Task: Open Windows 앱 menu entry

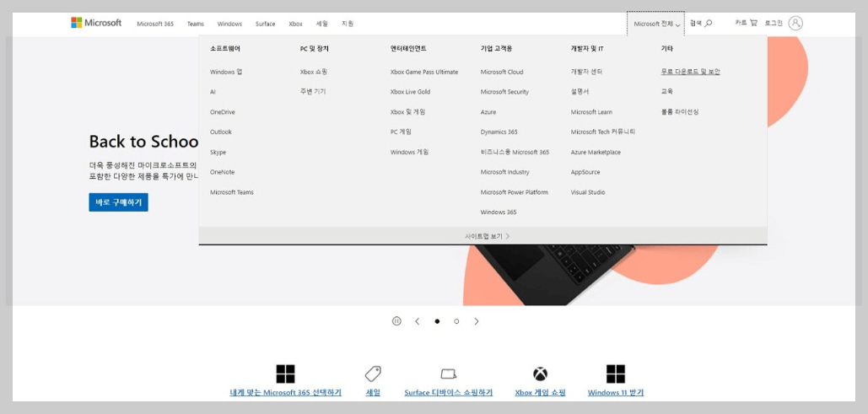Action: click(x=226, y=72)
